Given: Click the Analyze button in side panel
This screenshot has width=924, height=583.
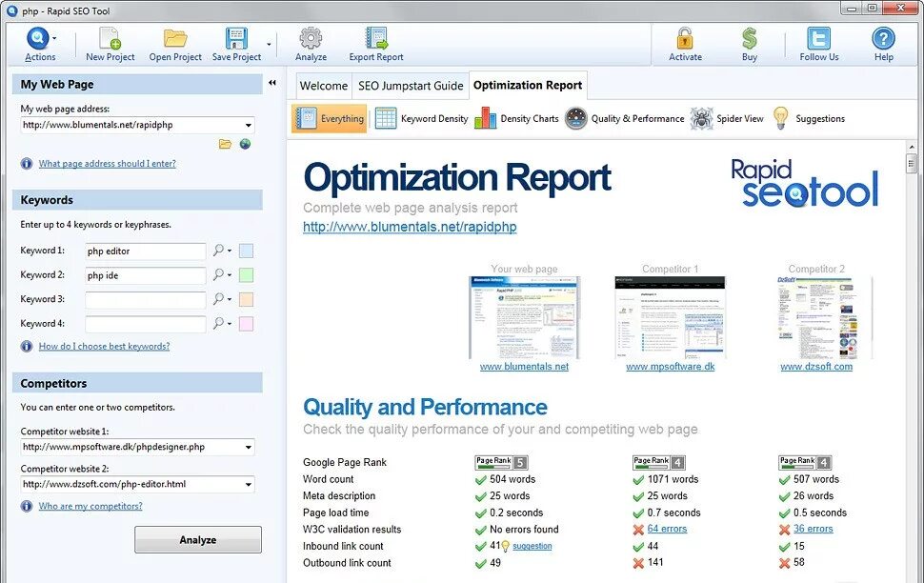Looking at the screenshot, I should tap(198, 539).
